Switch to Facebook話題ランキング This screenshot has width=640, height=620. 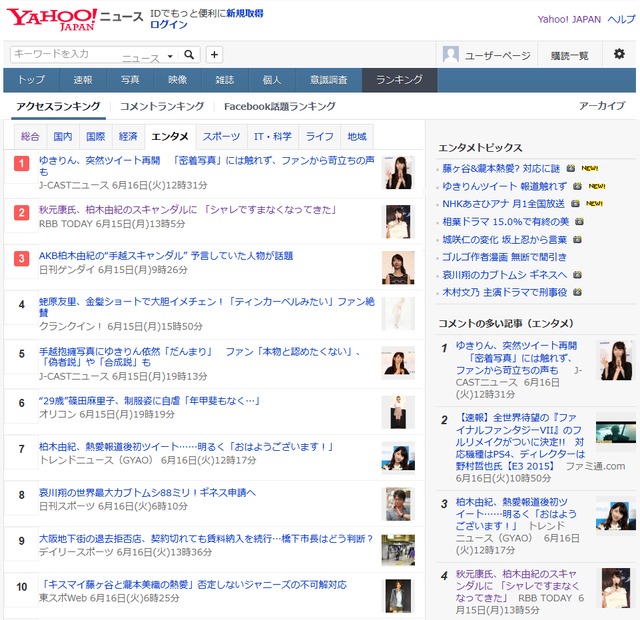click(280, 107)
